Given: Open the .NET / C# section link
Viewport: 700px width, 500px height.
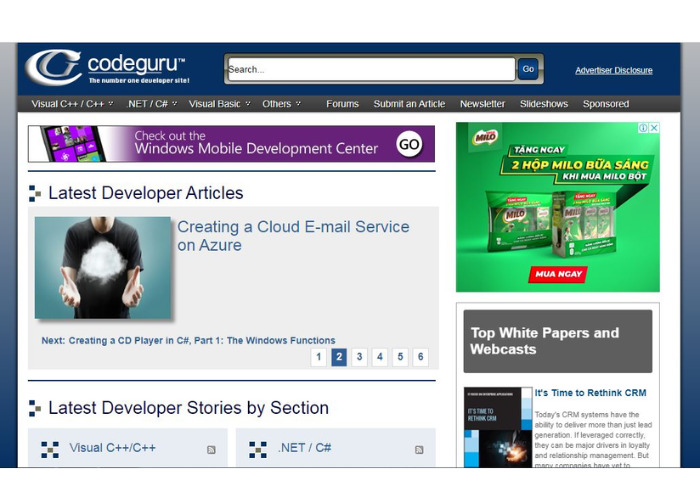Looking at the screenshot, I should 304,448.
